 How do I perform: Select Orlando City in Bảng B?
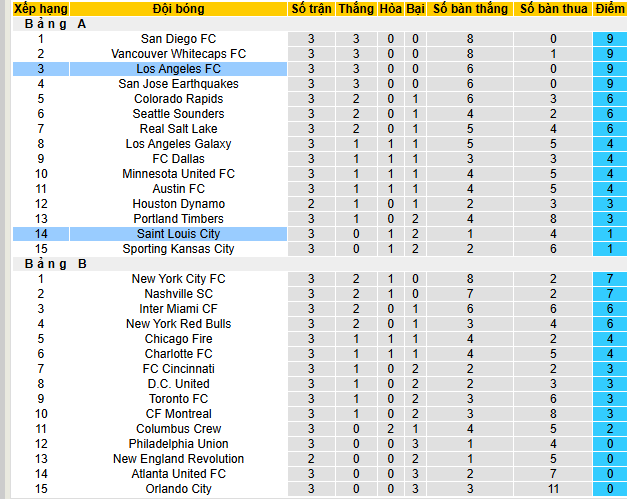(178, 489)
